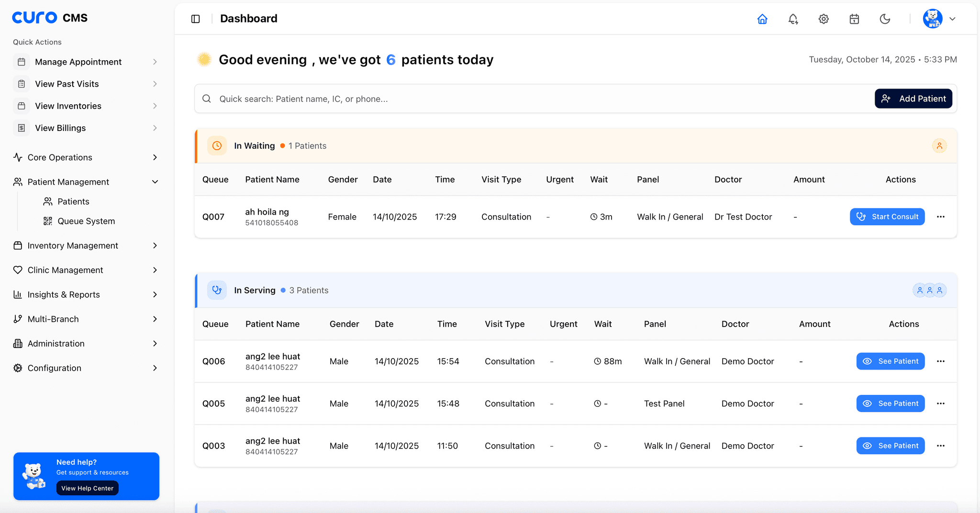Click the In Waiting clock icon
The width and height of the screenshot is (980, 513).
(x=217, y=146)
